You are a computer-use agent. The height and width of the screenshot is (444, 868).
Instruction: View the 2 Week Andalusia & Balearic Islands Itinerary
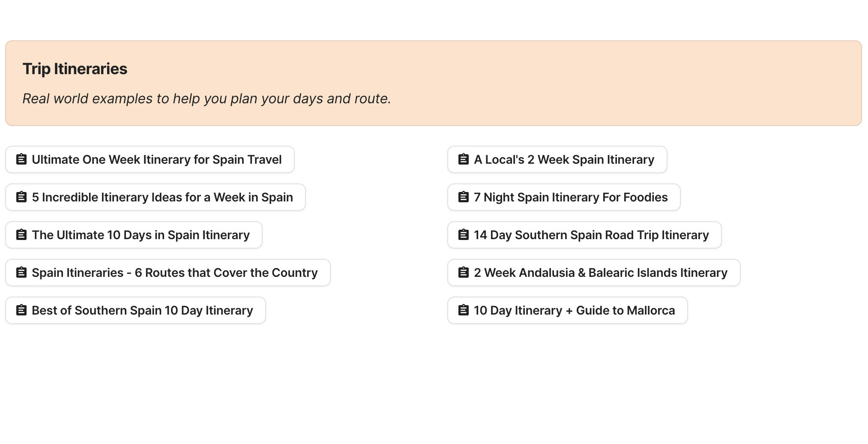[594, 272]
